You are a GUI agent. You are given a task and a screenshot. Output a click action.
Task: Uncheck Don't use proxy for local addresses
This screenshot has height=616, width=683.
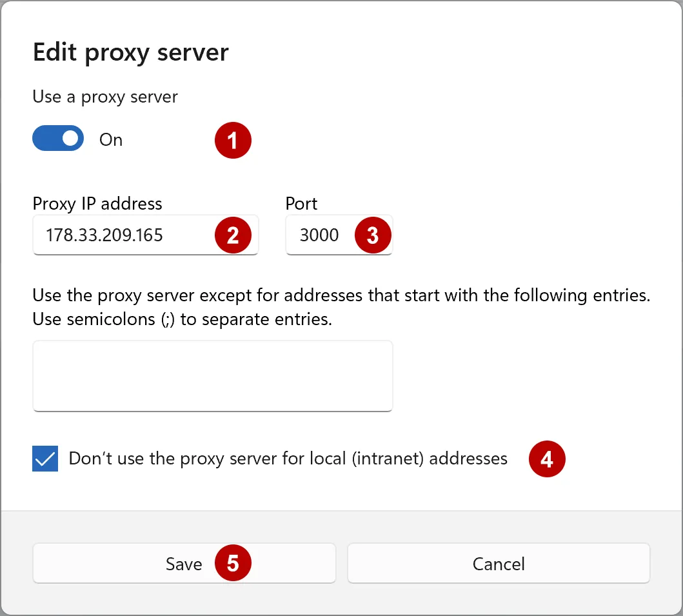pyautogui.click(x=45, y=459)
